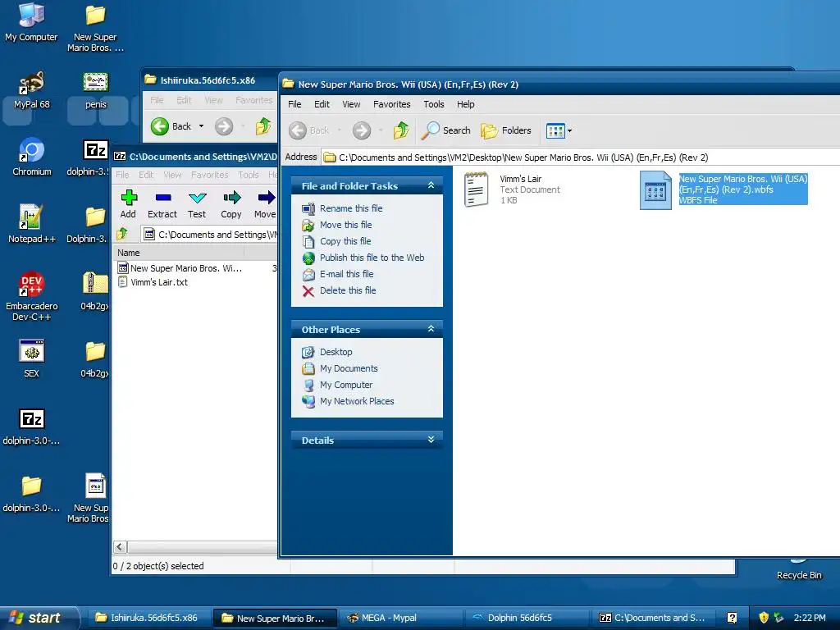Click Up folder icon in Ishiiruka window
The height and width of the screenshot is (630, 840).
(x=263, y=126)
